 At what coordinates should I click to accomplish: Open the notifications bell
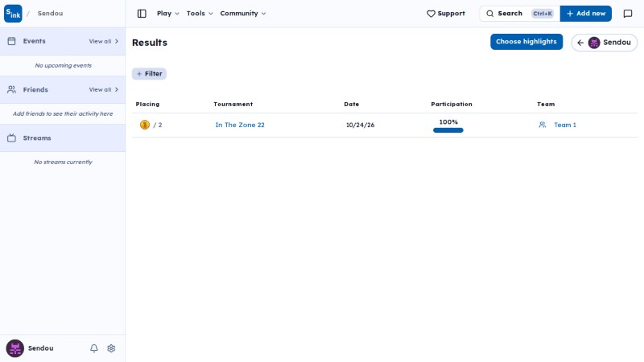(x=93, y=348)
